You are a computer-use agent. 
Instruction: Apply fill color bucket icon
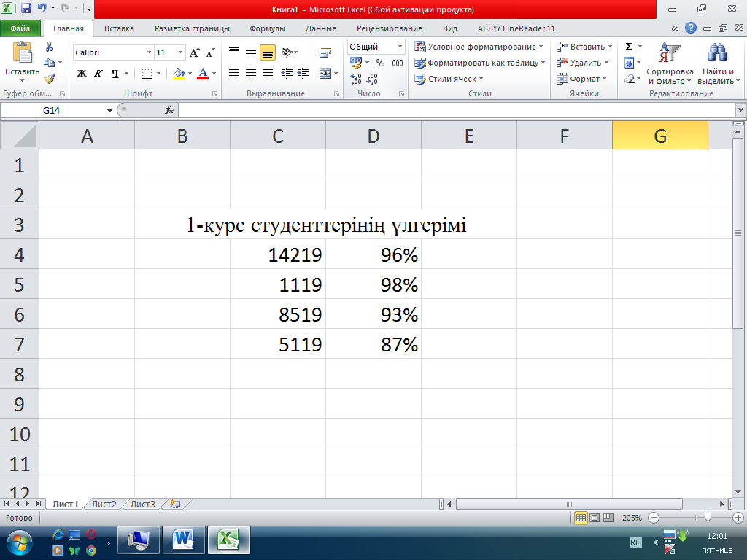pyautogui.click(x=179, y=74)
